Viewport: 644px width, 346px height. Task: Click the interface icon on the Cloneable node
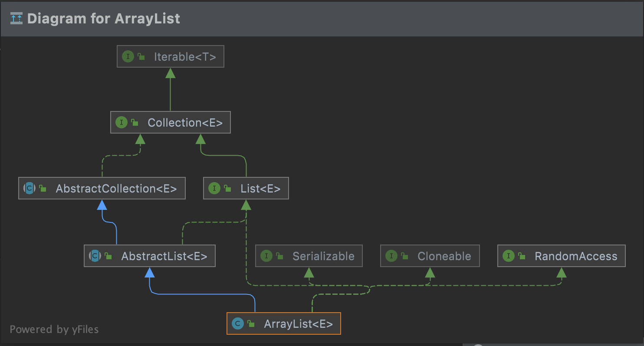(391, 256)
